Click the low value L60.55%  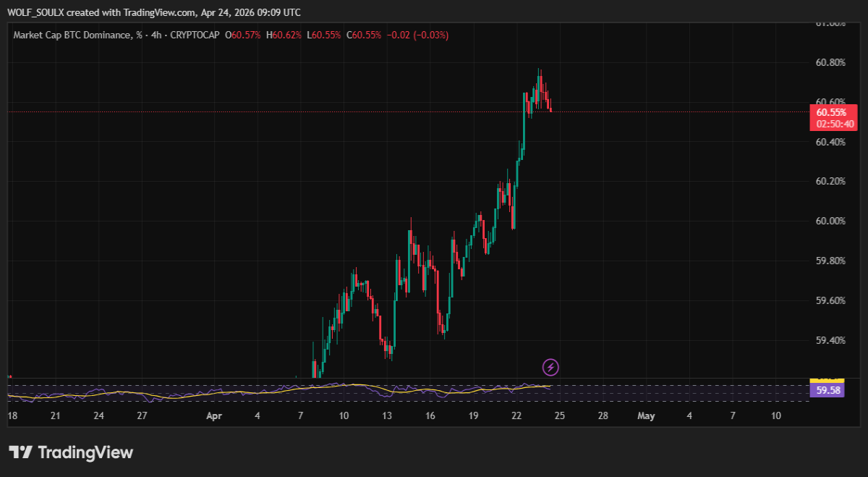point(325,35)
